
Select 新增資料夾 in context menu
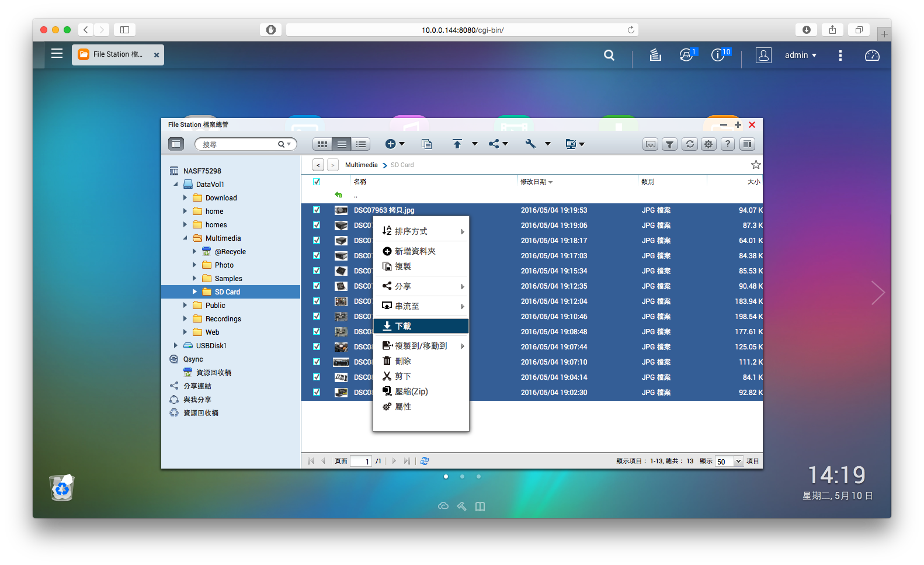click(x=421, y=251)
